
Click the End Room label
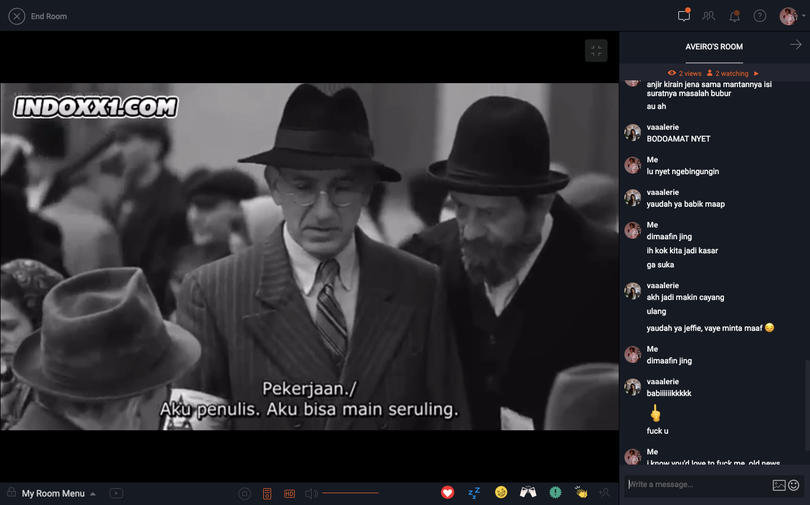pos(49,17)
